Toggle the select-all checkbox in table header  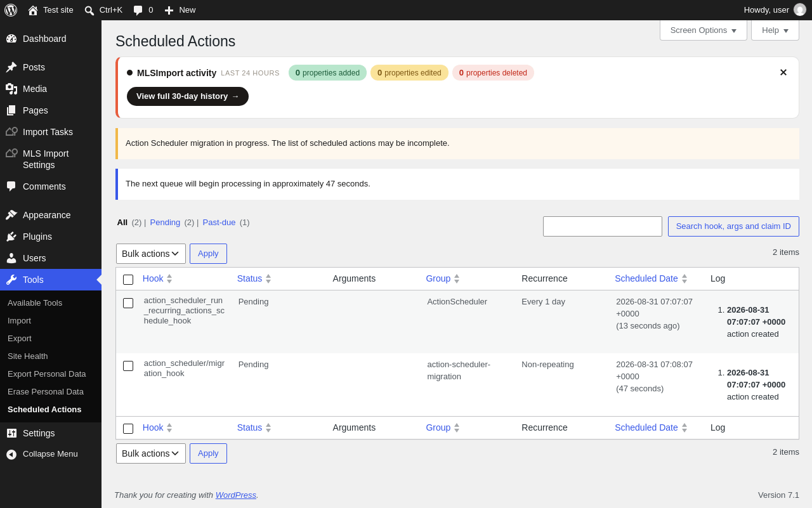pos(128,280)
